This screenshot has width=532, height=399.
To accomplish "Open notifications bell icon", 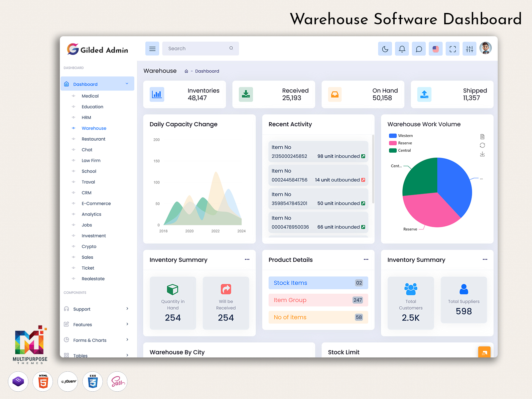I will (402, 49).
